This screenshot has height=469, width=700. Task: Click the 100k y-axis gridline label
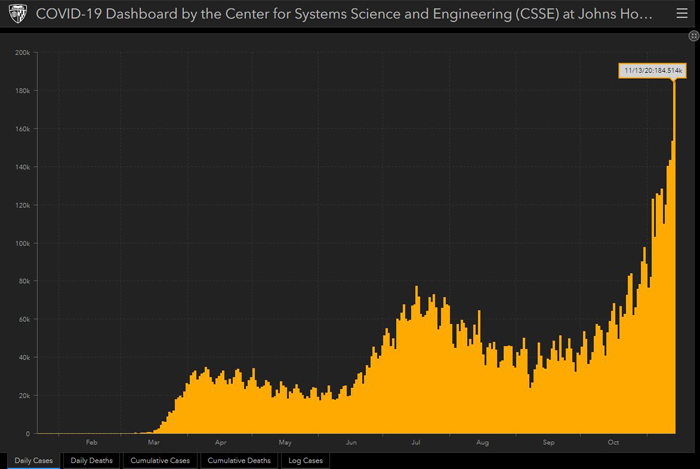coord(22,243)
